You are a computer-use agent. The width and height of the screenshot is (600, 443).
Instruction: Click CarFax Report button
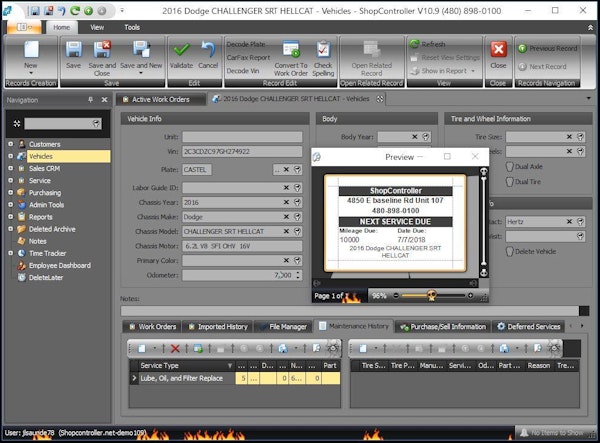coord(248,58)
